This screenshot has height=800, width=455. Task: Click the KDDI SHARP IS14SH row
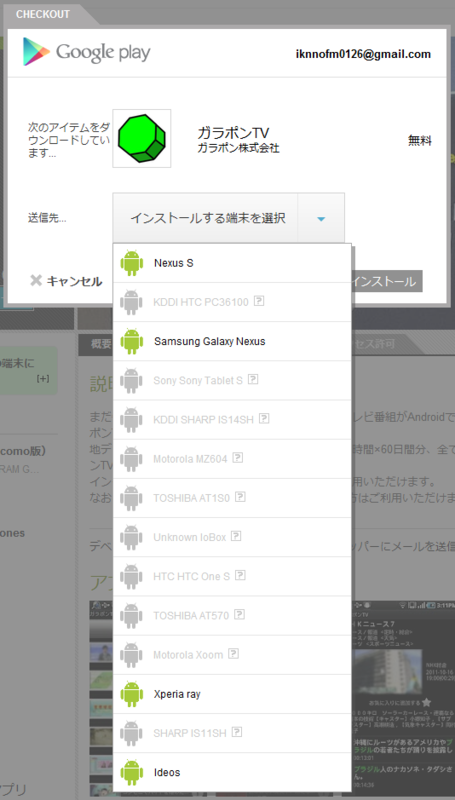232,419
